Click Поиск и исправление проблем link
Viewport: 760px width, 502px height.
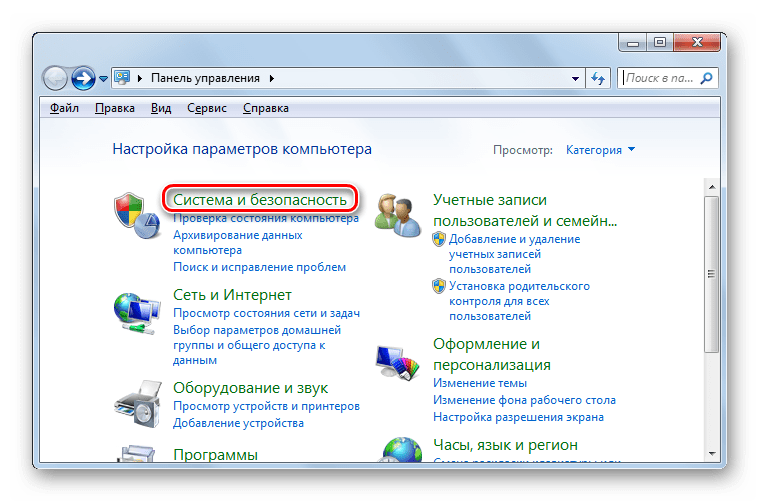click(260, 267)
